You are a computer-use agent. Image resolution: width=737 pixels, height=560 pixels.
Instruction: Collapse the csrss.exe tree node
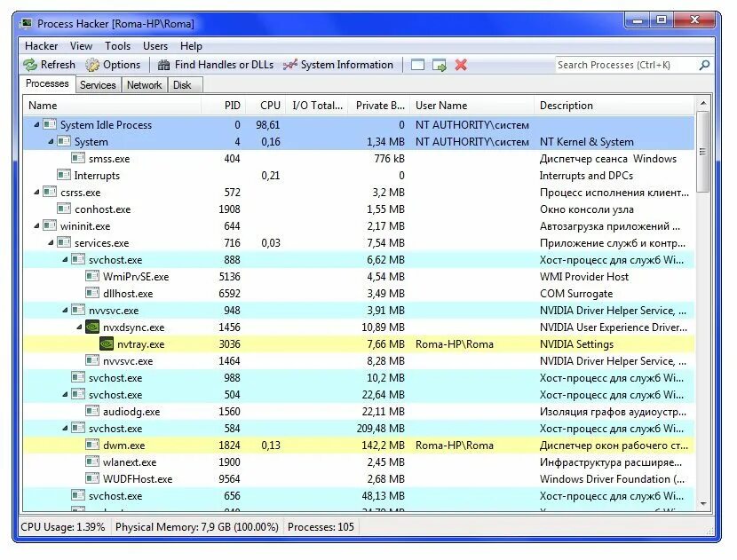[36, 193]
